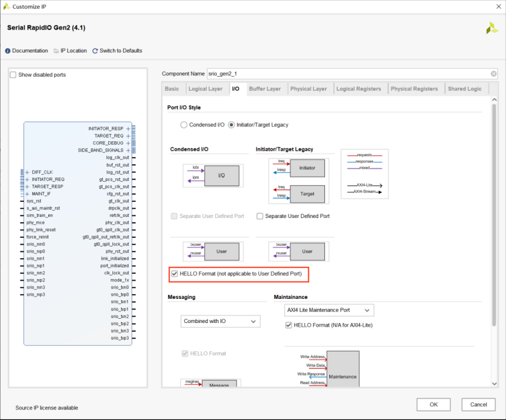Viewport: 506px width, 420px height.
Task: Click the link_initialized port label
Action: [114, 259]
